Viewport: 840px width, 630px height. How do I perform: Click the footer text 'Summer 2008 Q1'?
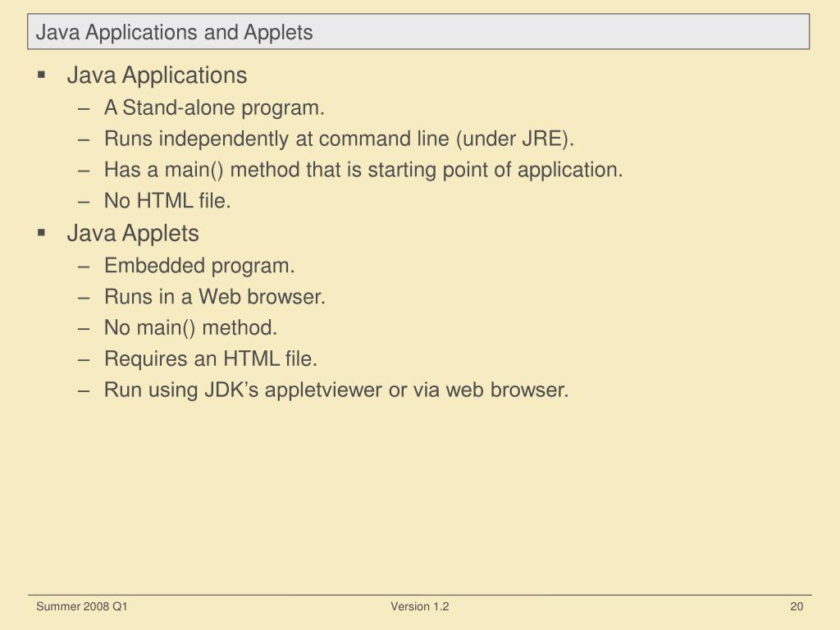tap(81, 606)
